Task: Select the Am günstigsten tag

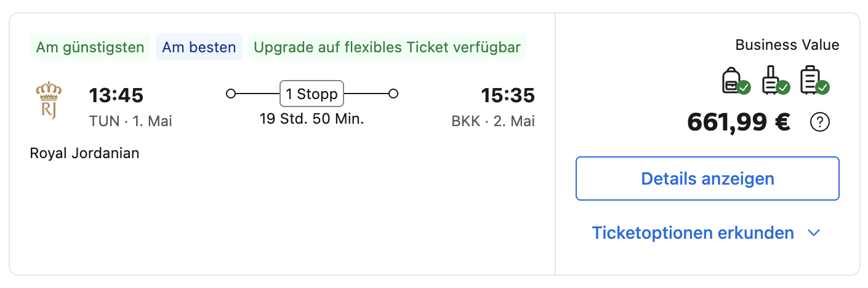Action: 90,47
